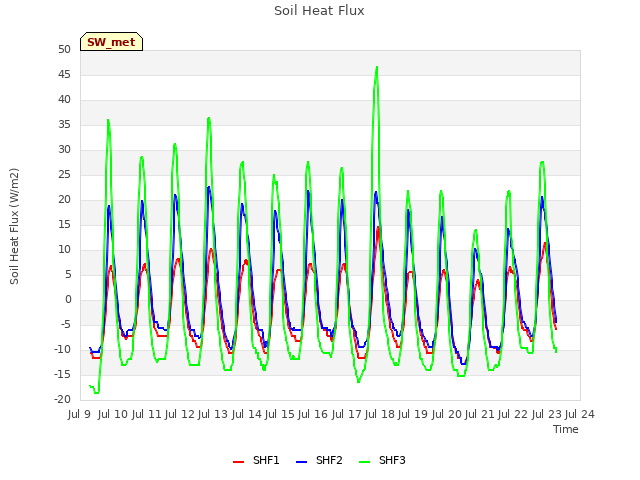Click the -20 y-axis tick label

pyautogui.click(x=62, y=399)
